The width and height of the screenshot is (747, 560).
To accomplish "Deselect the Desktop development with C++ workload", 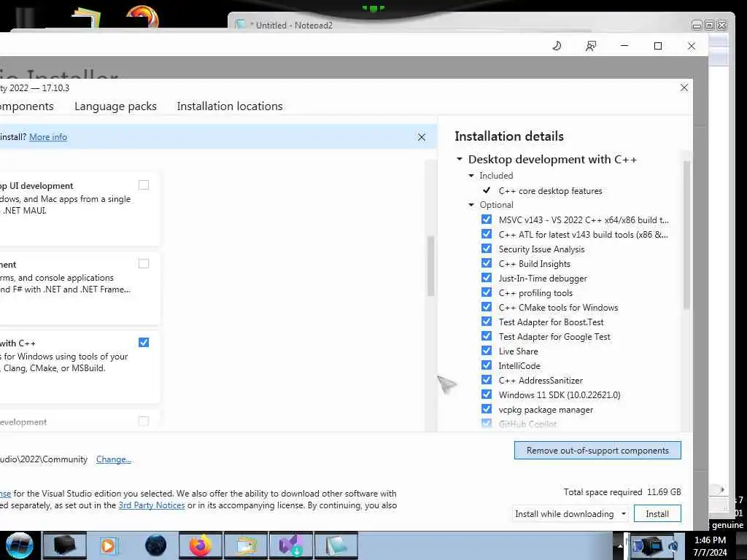I will (144, 343).
